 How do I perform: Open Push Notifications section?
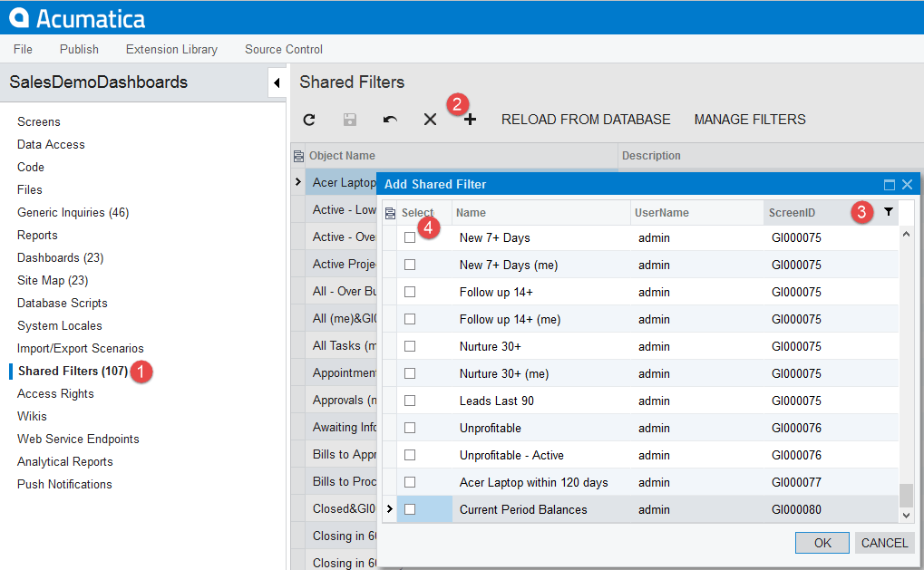click(64, 485)
